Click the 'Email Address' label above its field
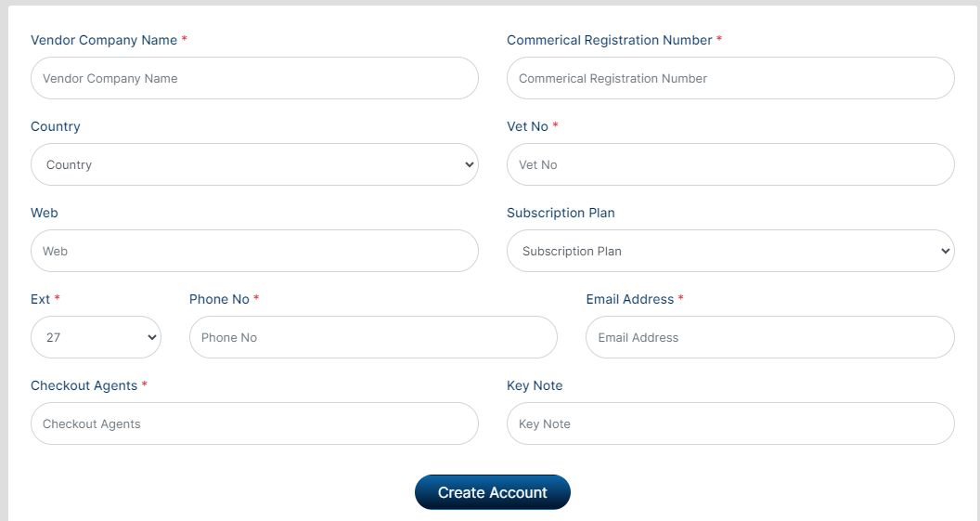Image resolution: width=980 pixels, height=521 pixels. (x=630, y=300)
